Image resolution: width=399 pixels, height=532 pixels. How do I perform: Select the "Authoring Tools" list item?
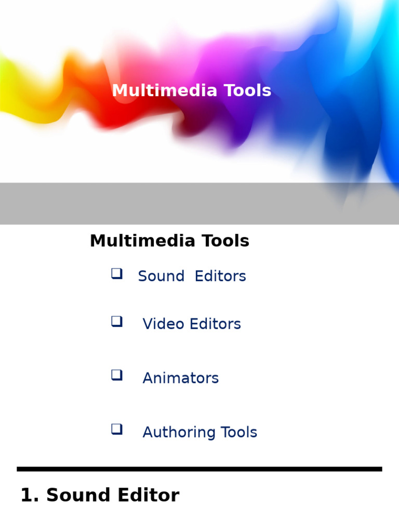200,433
